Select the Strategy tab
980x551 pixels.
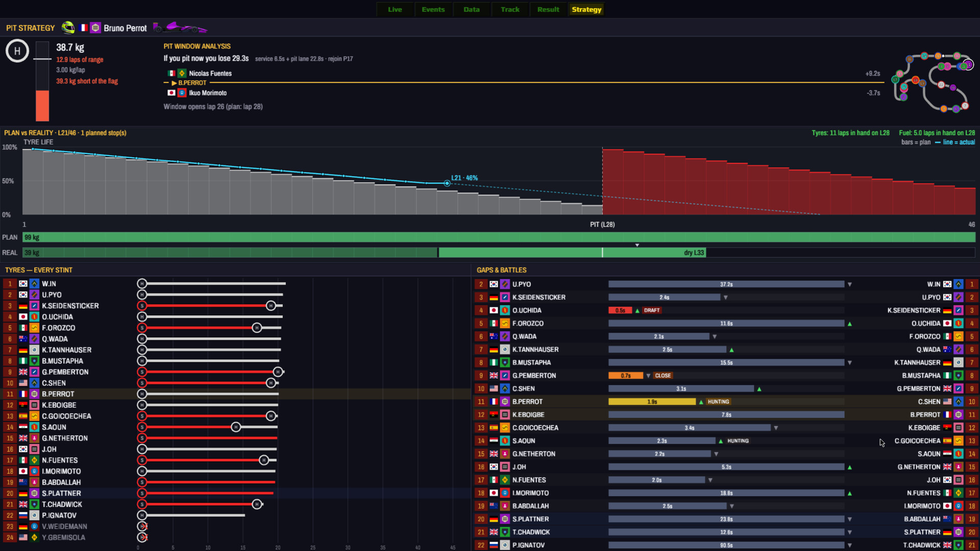click(x=586, y=9)
